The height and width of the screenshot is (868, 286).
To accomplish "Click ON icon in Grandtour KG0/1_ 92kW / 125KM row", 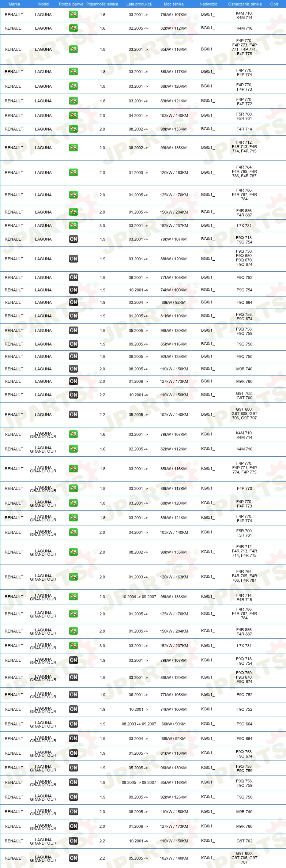I will coord(74,797).
